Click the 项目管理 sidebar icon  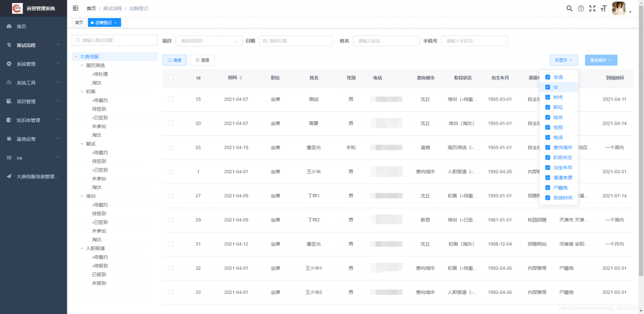tap(9, 101)
